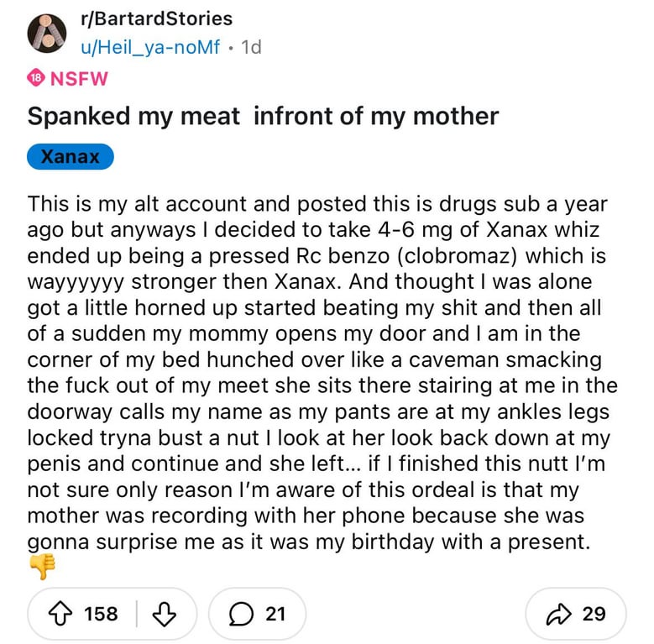Viewport: 654px width, 644px height.
Task: Click the 29 shares count
Action: (x=594, y=614)
